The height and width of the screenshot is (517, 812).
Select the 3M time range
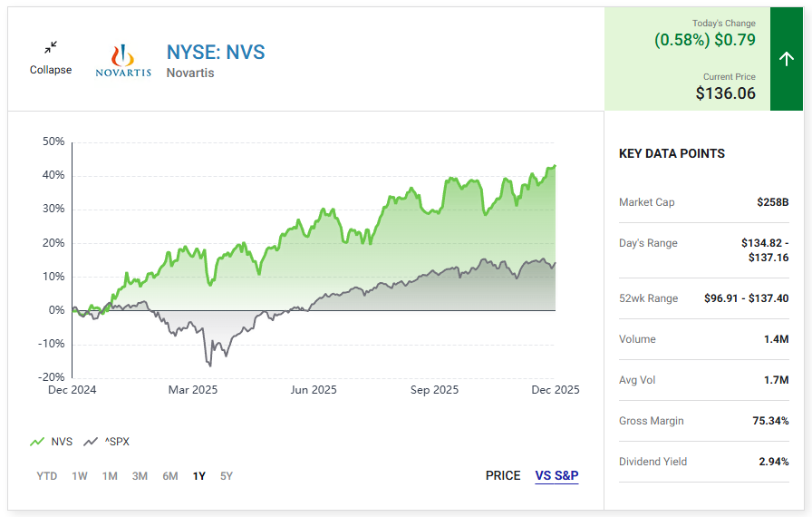[140, 476]
